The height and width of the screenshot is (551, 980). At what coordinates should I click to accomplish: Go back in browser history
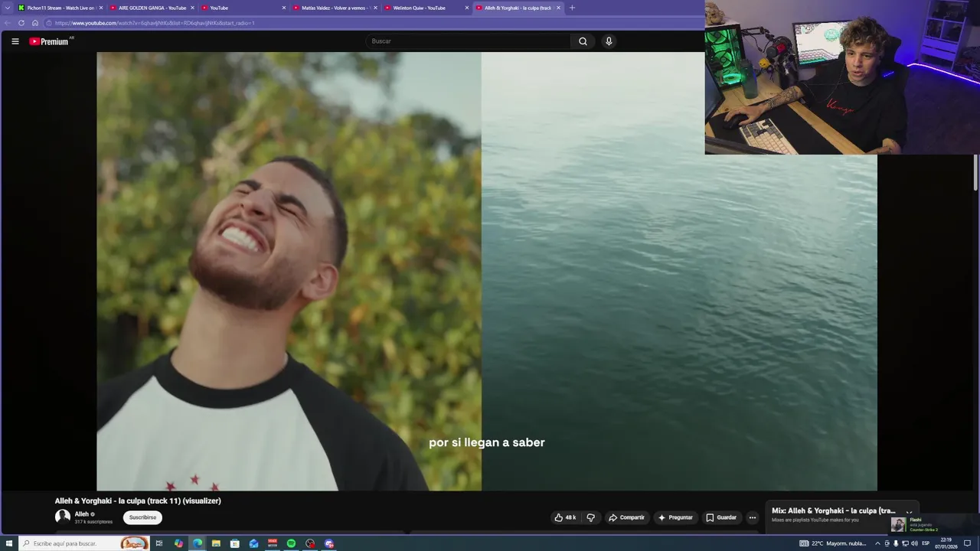click(x=8, y=23)
